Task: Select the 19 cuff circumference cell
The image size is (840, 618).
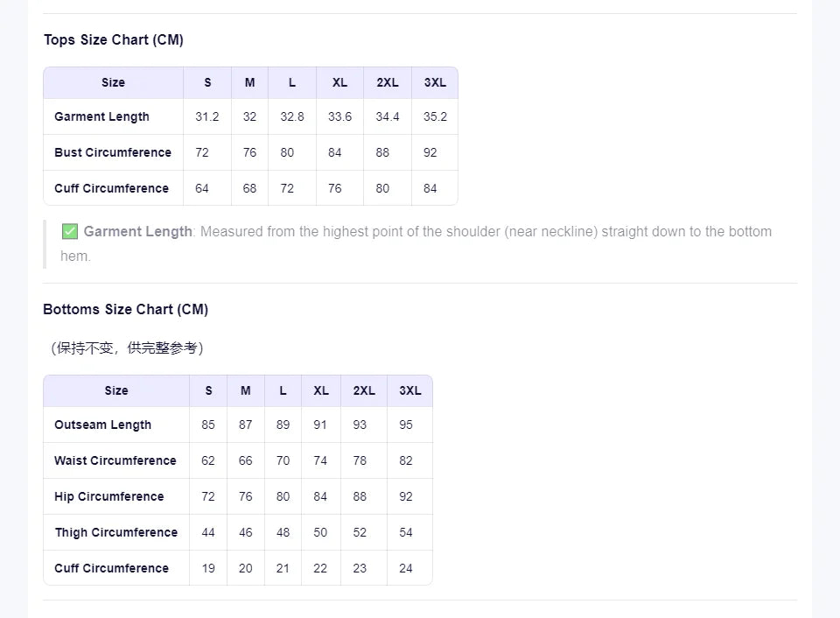Action: coord(208,568)
